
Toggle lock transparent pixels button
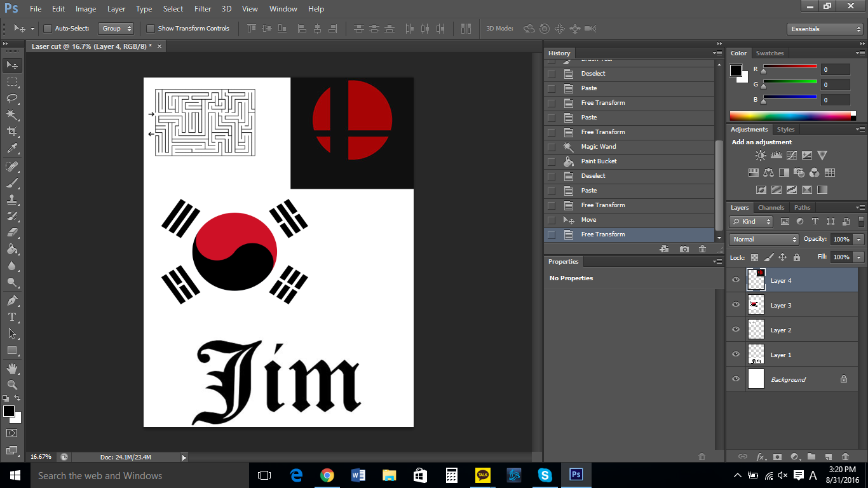click(754, 257)
